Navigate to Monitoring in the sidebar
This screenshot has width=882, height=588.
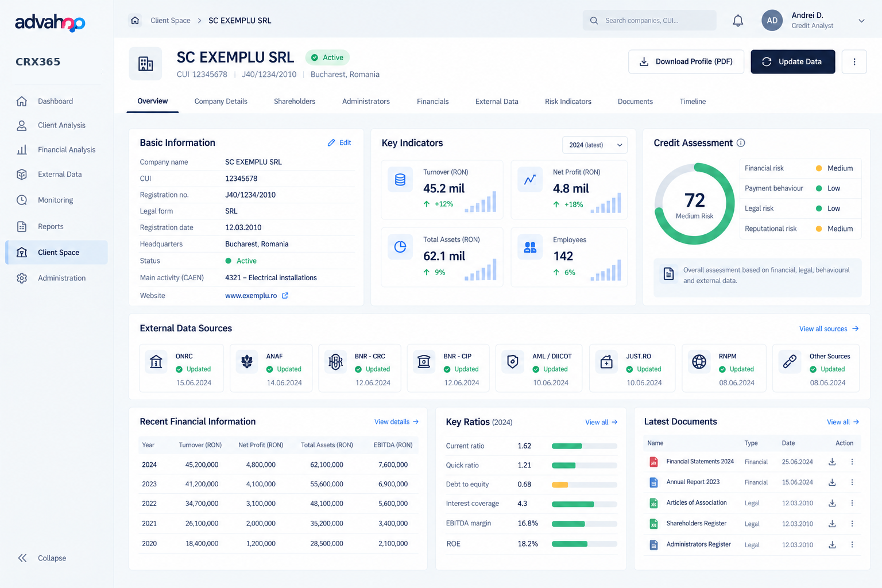[56, 200]
